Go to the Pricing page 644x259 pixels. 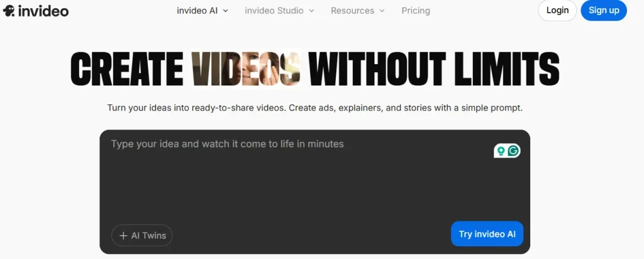416,11
